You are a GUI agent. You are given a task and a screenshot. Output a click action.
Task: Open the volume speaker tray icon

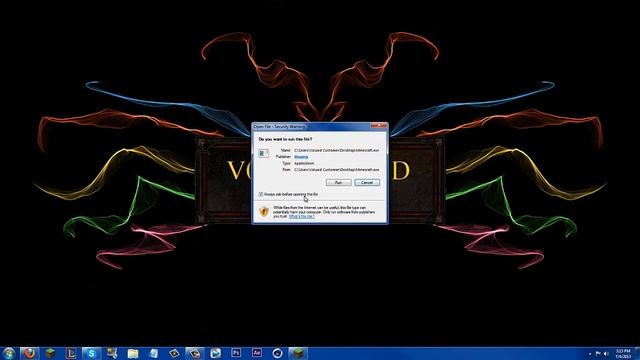(606, 353)
